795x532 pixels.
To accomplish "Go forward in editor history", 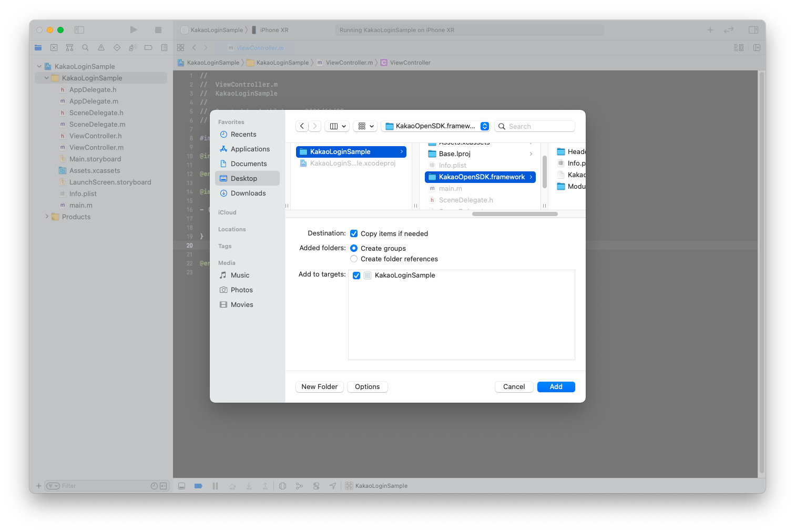I will click(x=206, y=48).
